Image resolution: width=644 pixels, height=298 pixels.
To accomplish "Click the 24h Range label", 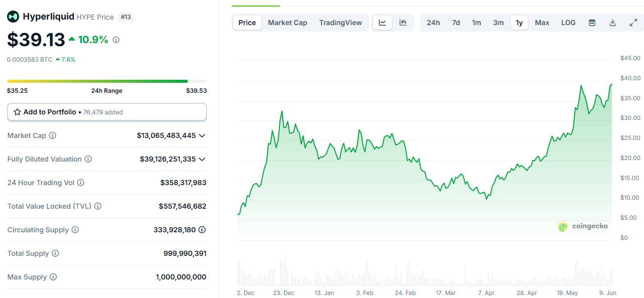I will 106,91.
